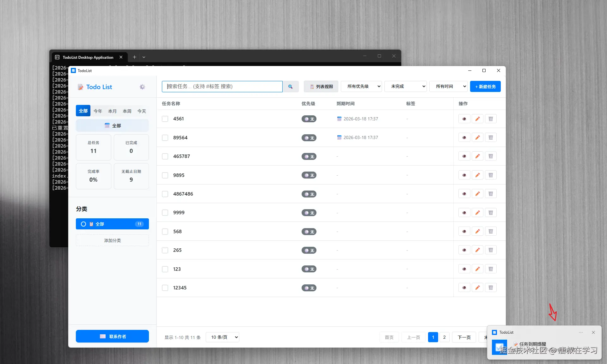The width and height of the screenshot is (607, 364).
Task: Click the 添加分类 button
Action: coord(112,240)
